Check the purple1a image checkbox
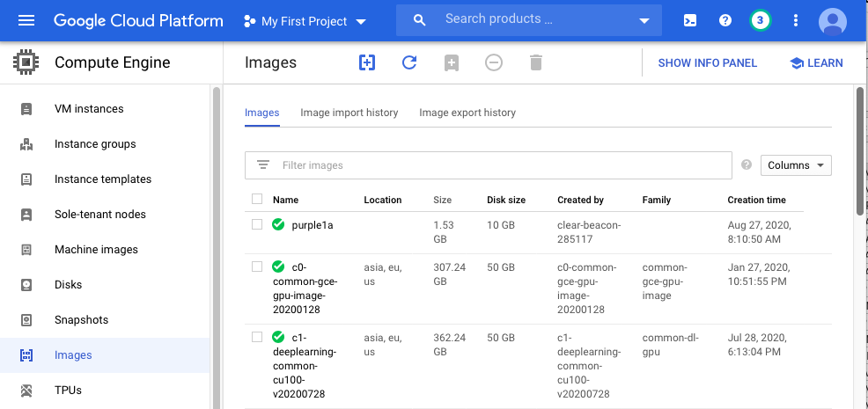868x409 pixels. [257, 224]
